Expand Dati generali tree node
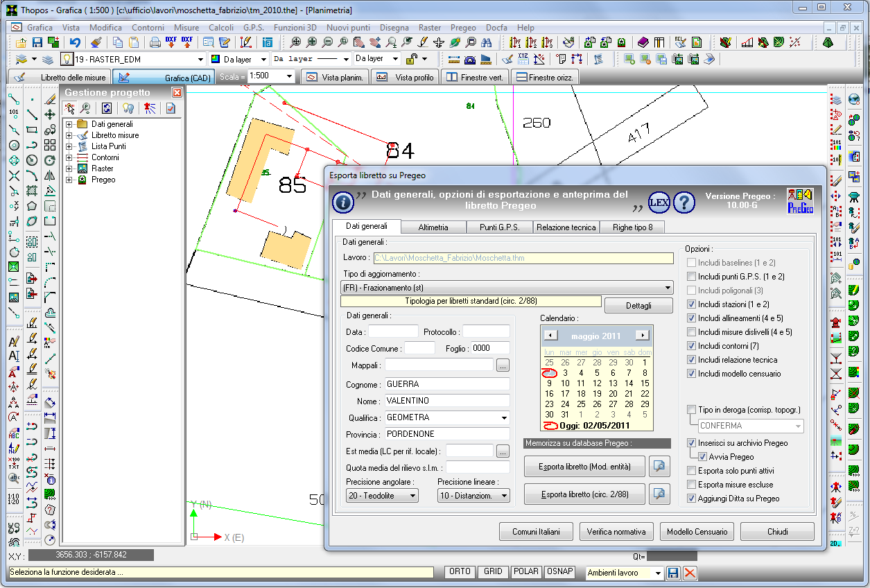 click(x=69, y=124)
